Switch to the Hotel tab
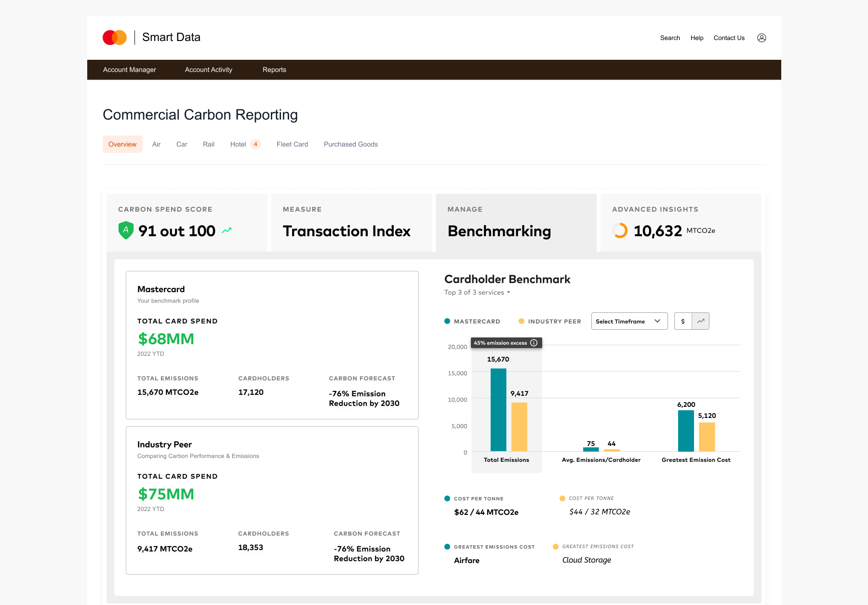The width and height of the screenshot is (868, 605). click(x=238, y=144)
